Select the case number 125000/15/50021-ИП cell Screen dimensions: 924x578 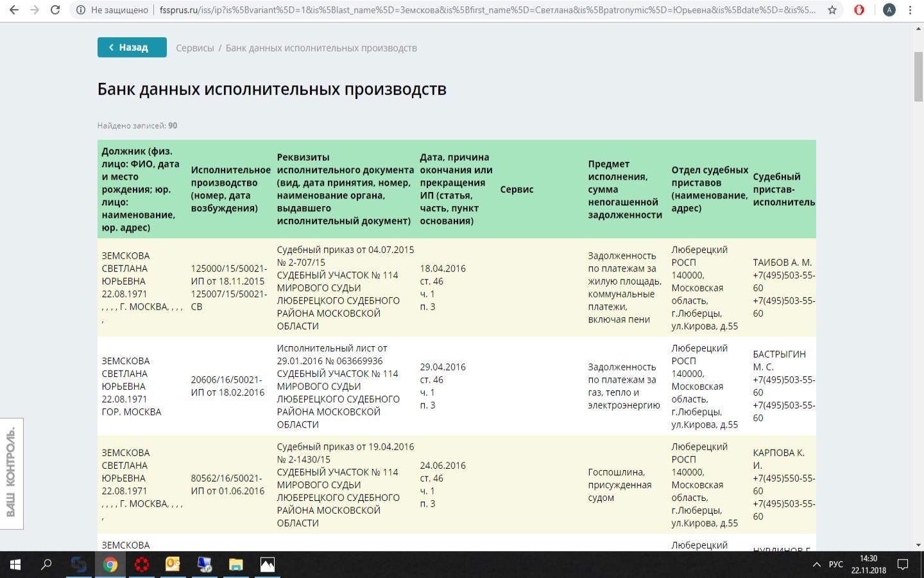pos(228,288)
